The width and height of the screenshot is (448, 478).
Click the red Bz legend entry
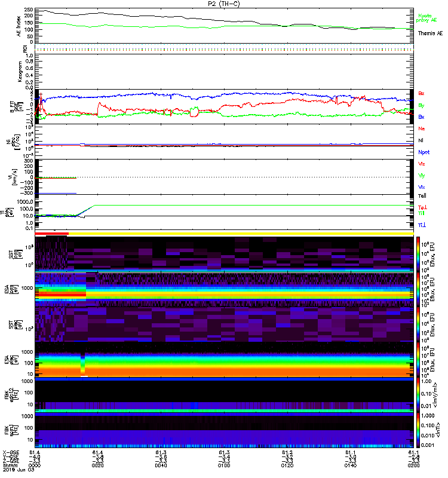[422, 94]
